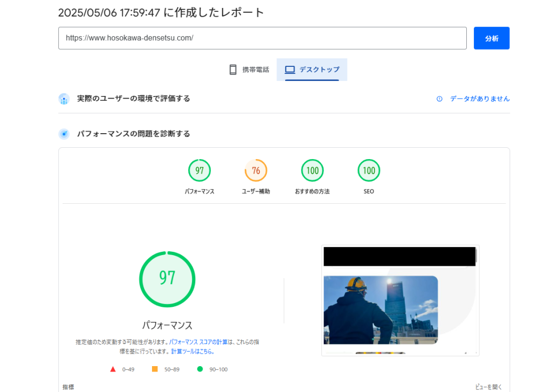The height and width of the screenshot is (392, 552).
Task: Click the laptop desktop icon
Action: [289, 70]
